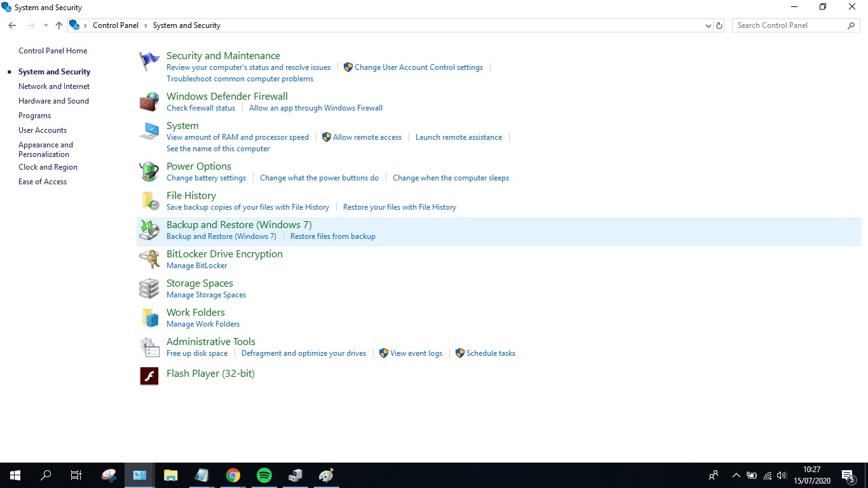868x488 pixels.
Task: Expand the address bar history dropdown
Action: point(709,25)
